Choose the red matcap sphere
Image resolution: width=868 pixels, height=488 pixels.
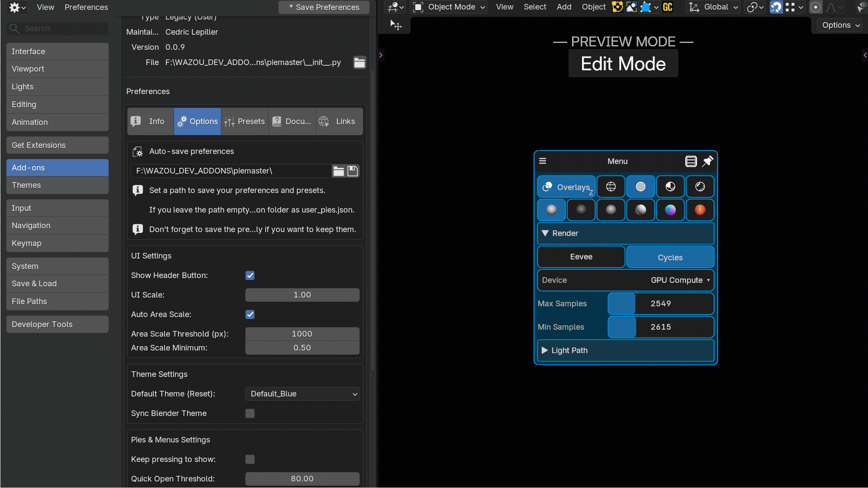700,210
